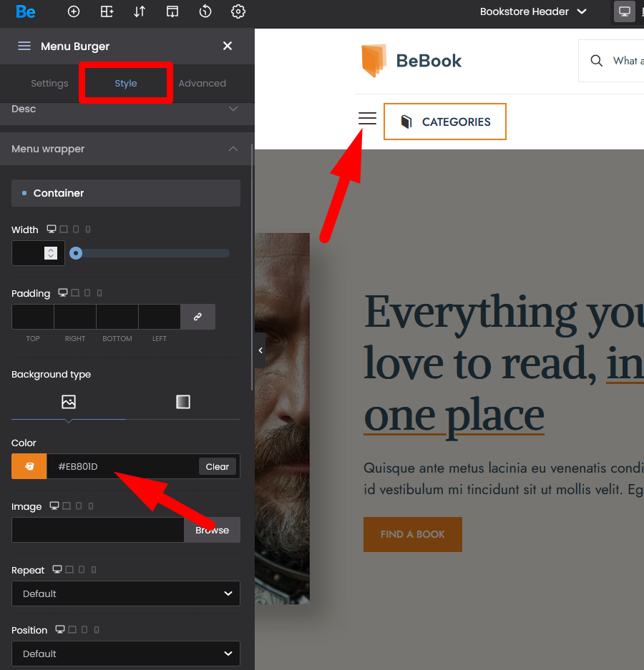Open the Advanced tab
This screenshot has height=670, width=644.
click(x=202, y=84)
